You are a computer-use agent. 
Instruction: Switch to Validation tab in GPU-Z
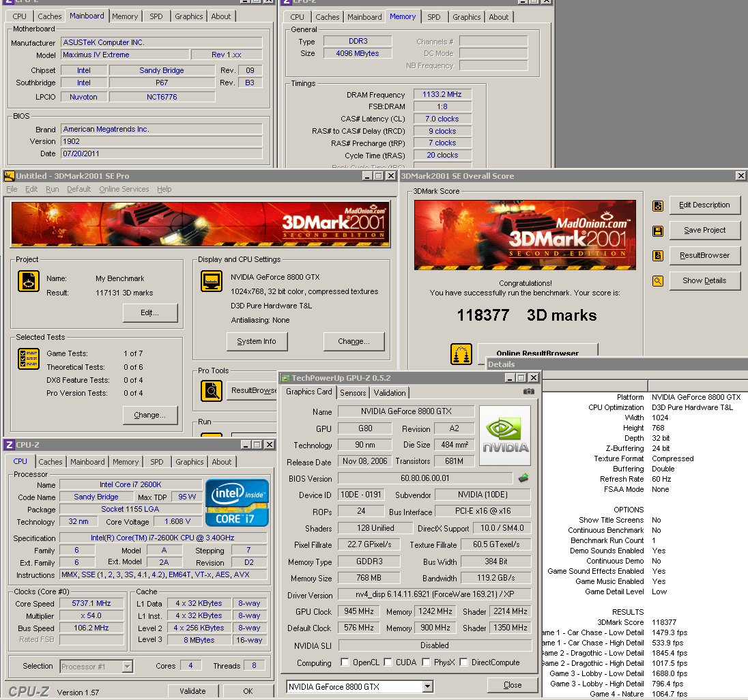(390, 393)
